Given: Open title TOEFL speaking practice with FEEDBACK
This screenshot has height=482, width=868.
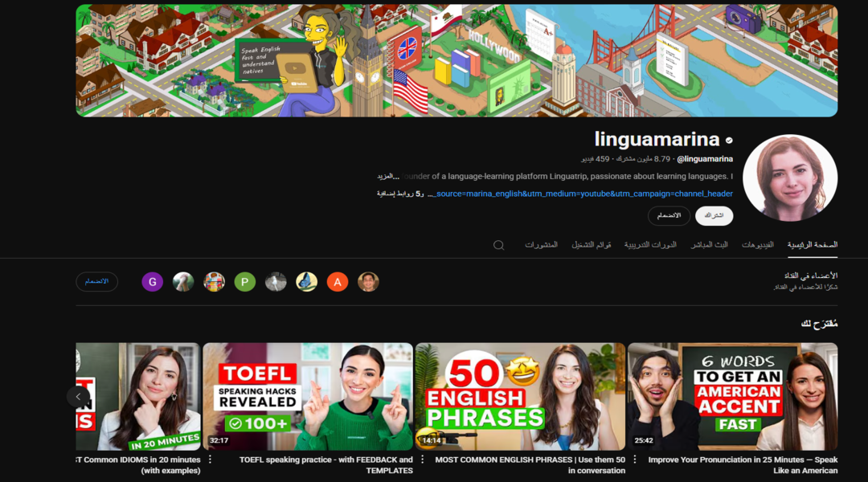Looking at the screenshot, I should click(326, 465).
